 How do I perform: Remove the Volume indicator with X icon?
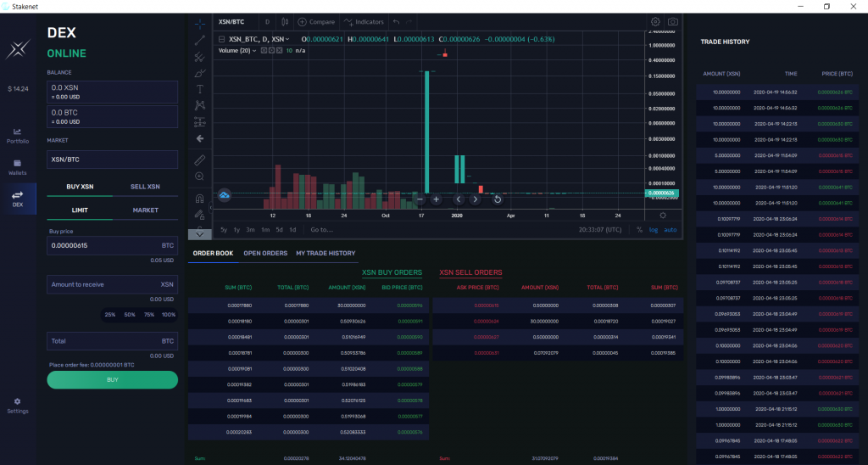click(280, 50)
